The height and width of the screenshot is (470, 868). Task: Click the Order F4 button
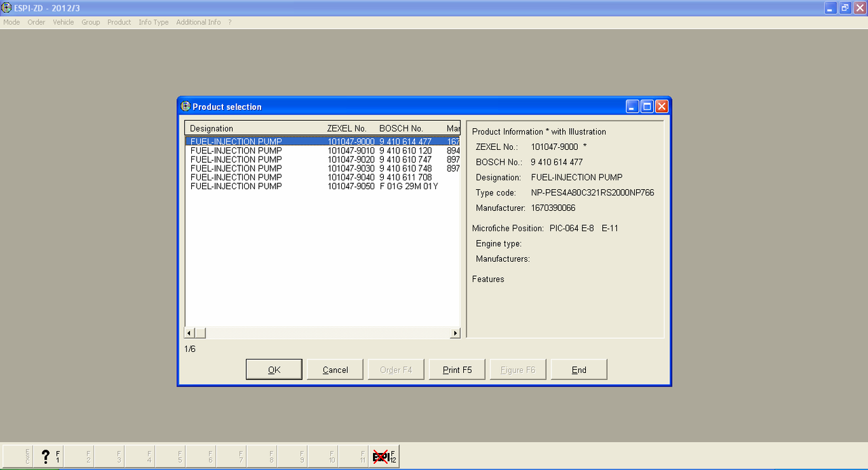(396, 370)
